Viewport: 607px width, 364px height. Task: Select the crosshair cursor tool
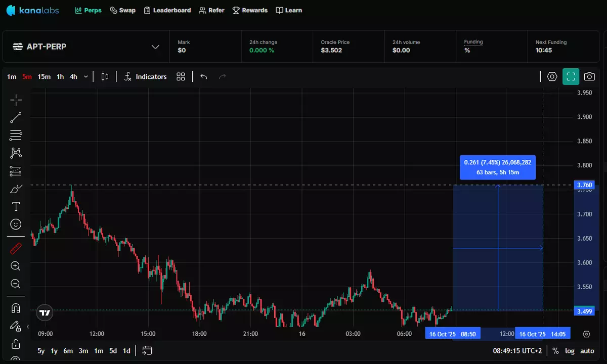(16, 100)
